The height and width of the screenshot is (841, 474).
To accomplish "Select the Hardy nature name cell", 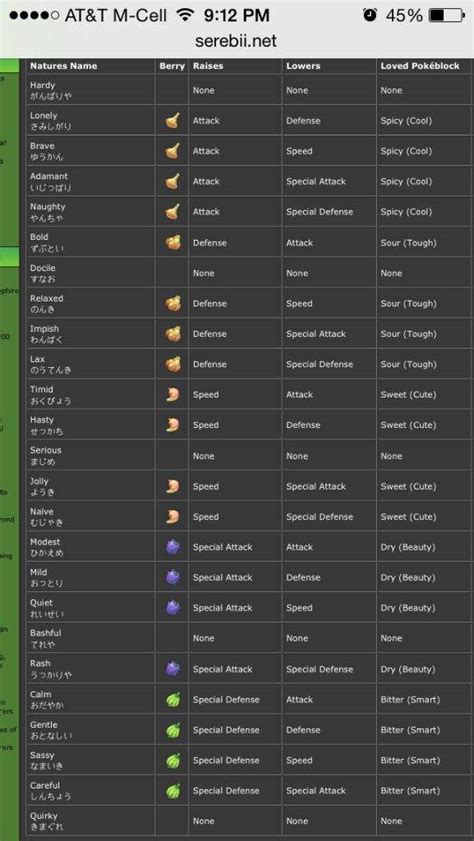I will point(91,90).
